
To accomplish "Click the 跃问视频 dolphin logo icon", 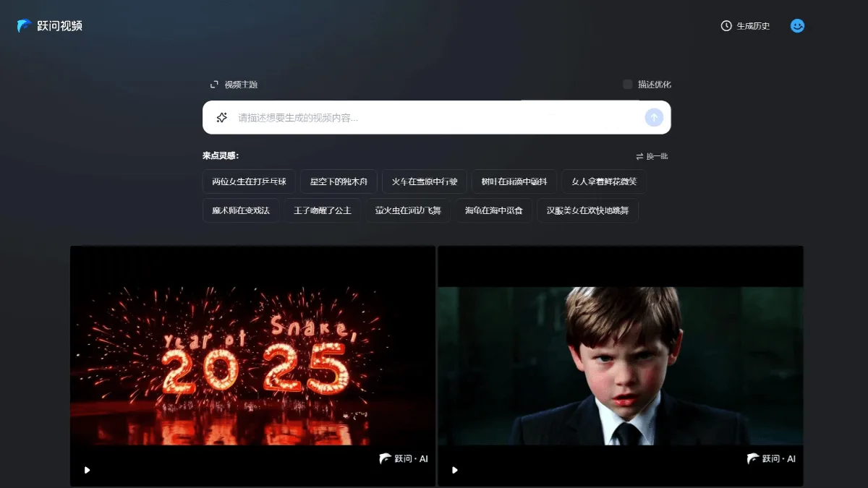I will tap(25, 26).
